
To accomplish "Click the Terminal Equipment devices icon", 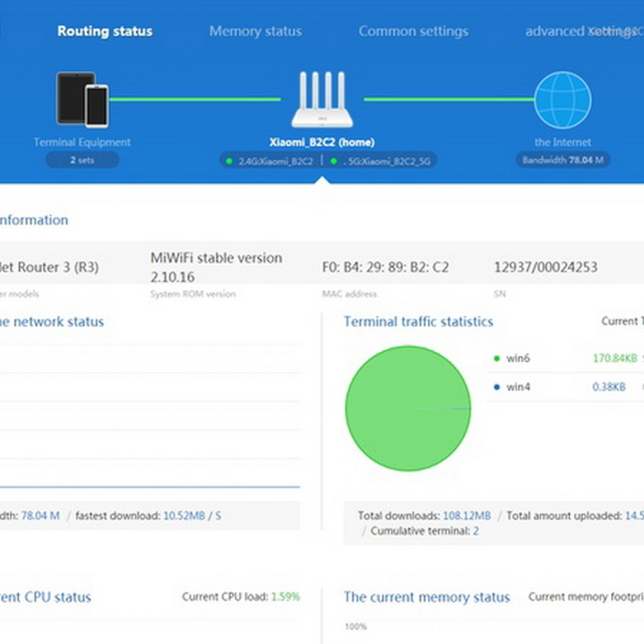I will click(83, 99).
